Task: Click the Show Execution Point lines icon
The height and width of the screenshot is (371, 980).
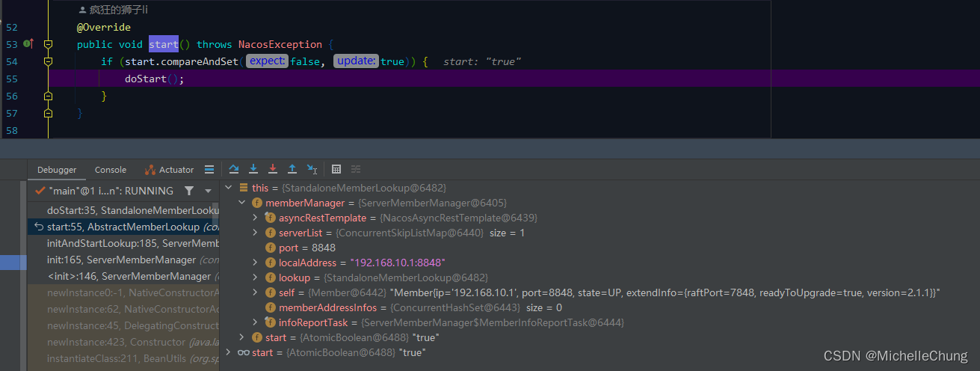Action: click(209, 170)
